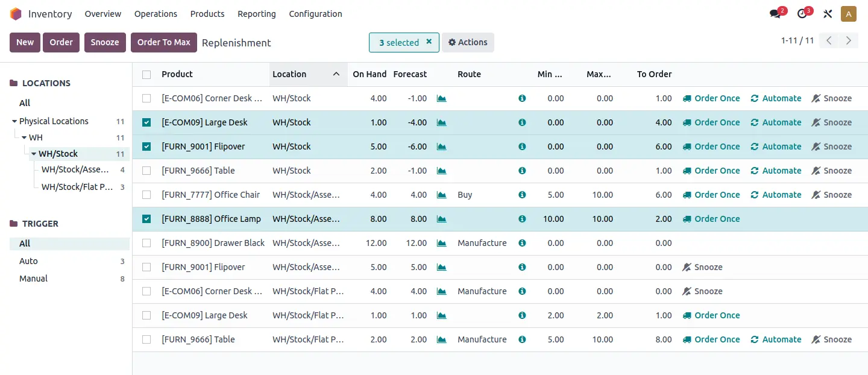
Task: Open the Actions dropdown
Action: (468, 42)
